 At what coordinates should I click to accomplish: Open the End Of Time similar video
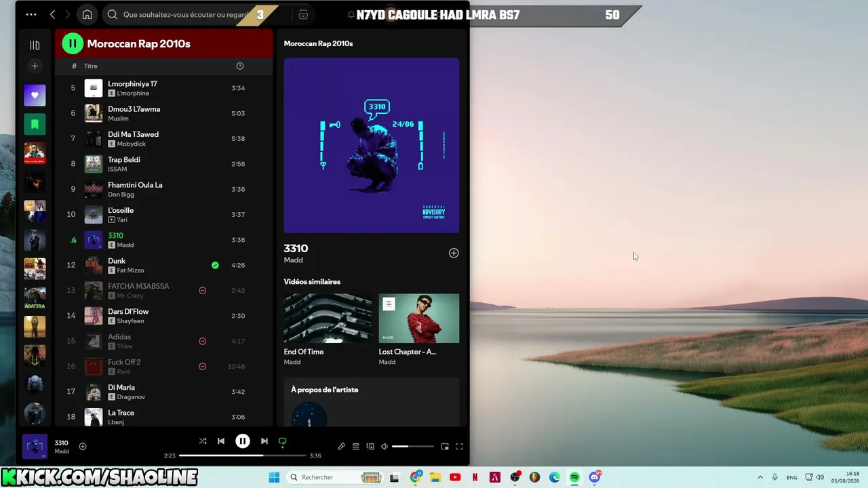[328, 330]
